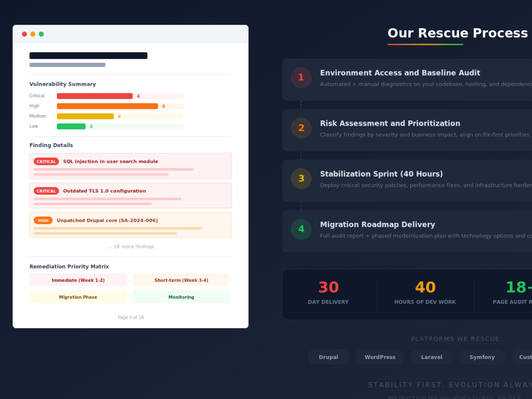Click the red window dot in the report mockup
This screenshot has width=532, height=399.
(24, 34)
